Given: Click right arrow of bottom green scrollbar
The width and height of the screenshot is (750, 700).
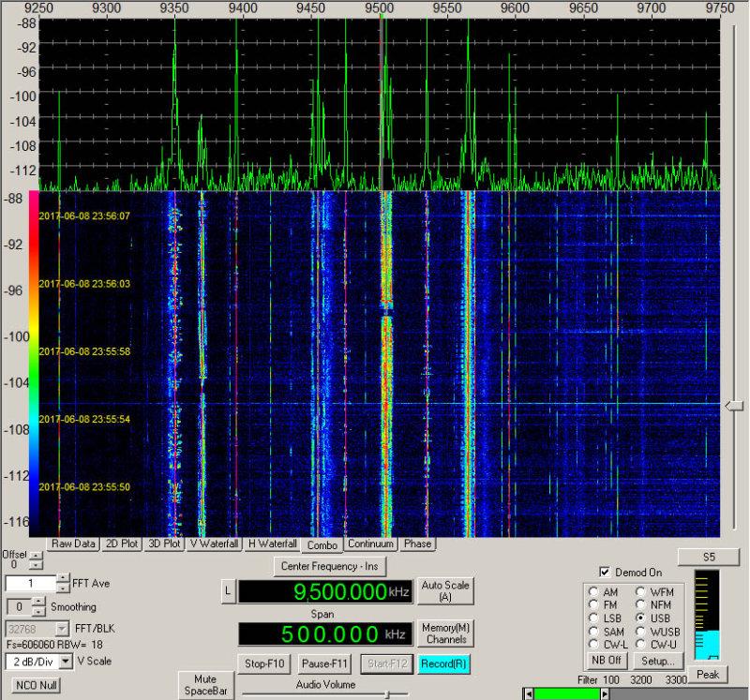Looking at the screenshot, I should pyautogui.click(x=605, y=693).
